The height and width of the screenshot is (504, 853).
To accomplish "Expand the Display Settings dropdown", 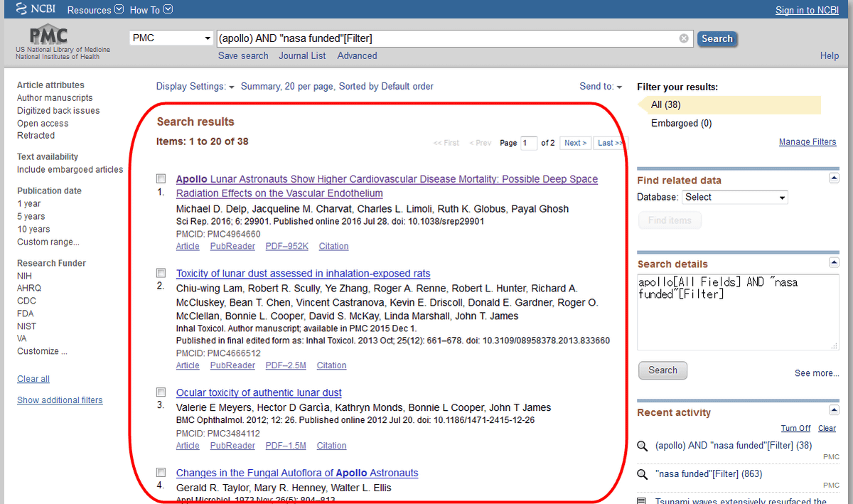I will point(195,87).
